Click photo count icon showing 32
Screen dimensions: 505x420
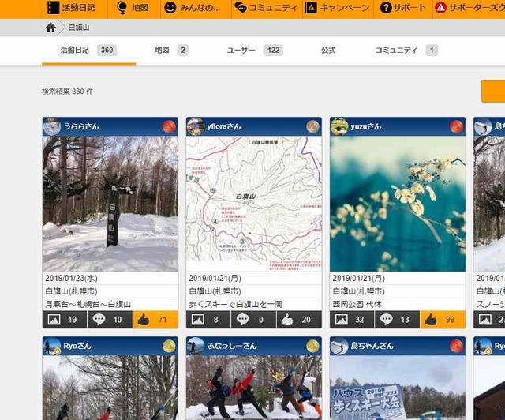point(342,320)
